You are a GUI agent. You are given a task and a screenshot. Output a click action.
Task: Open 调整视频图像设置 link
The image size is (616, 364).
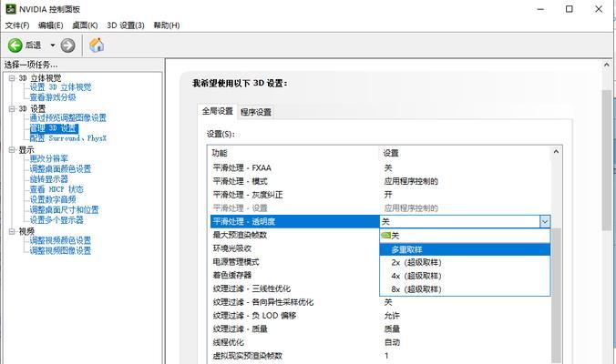pyautogui.click(x=60, y=250)
